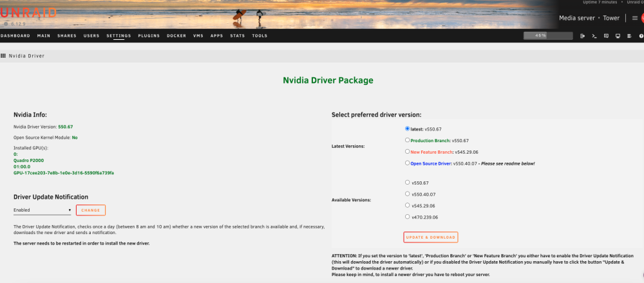This screenshot has width=644, height=283.
Task: Click the red account avatar icon
Action: pyautogui.click(x=642, y=18)
